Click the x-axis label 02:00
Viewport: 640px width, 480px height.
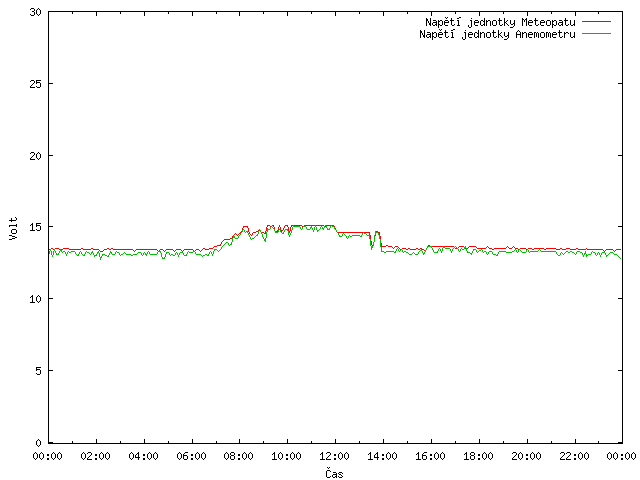point(96,456)
